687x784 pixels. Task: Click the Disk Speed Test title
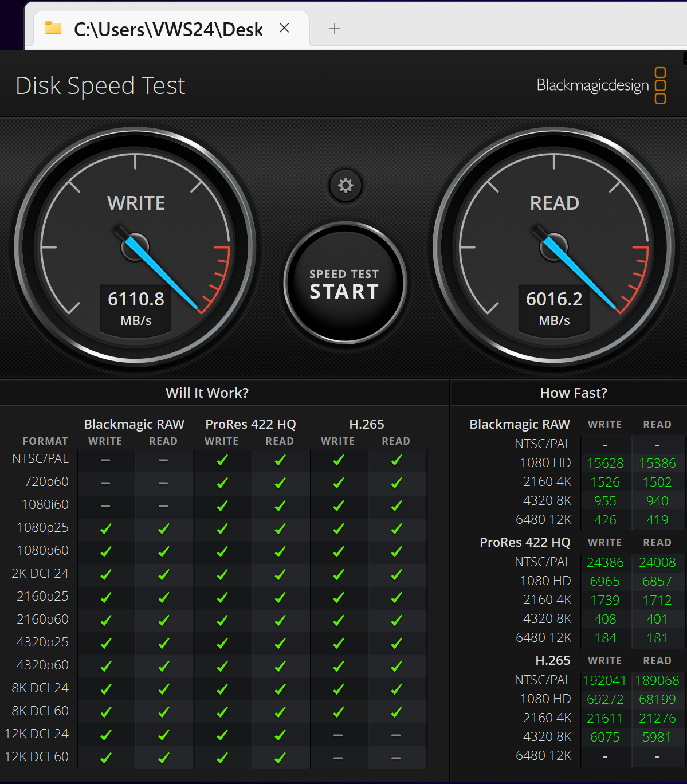pos(100,86)
